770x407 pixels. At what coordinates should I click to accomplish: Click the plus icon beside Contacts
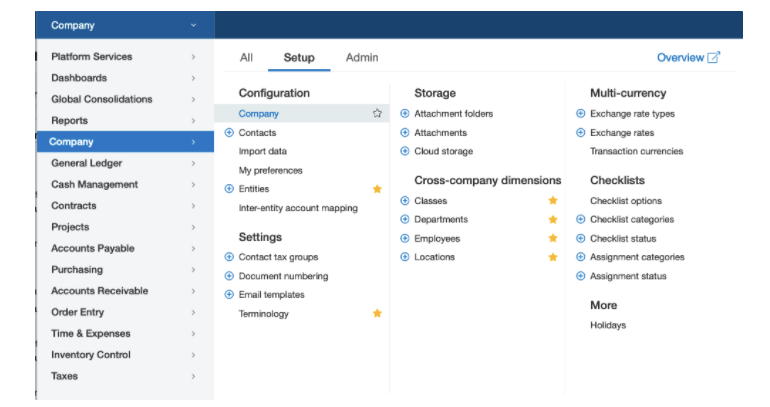229,133
